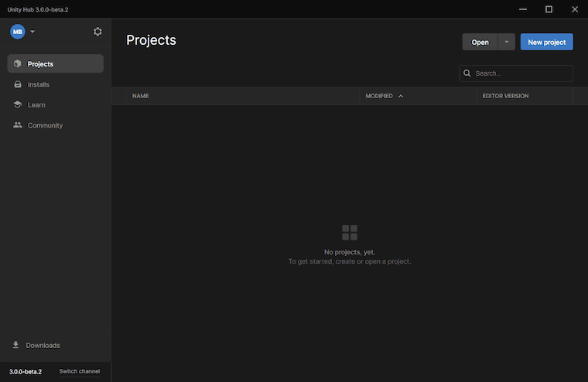Click the Projects cube icon in sidebar
The width and height of the screenshot is (588, 382).
tap(18, 64)
